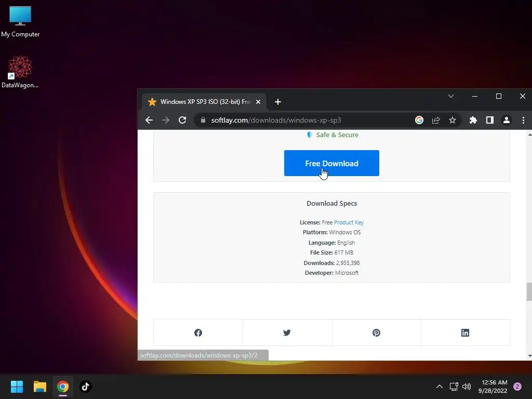Screen dimensions: 532x399
Task: Click the scrollbar up arrow
Action: [x=529, y=135]
